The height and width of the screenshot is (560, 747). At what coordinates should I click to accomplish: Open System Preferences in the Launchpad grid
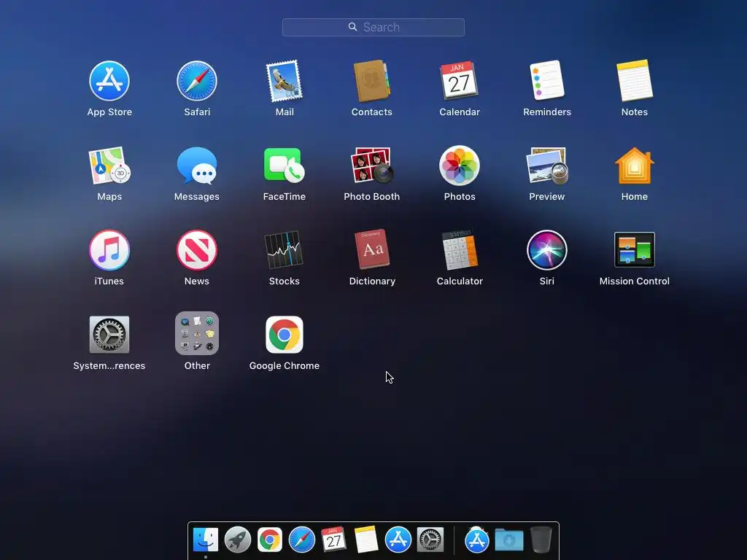point(109,335)
